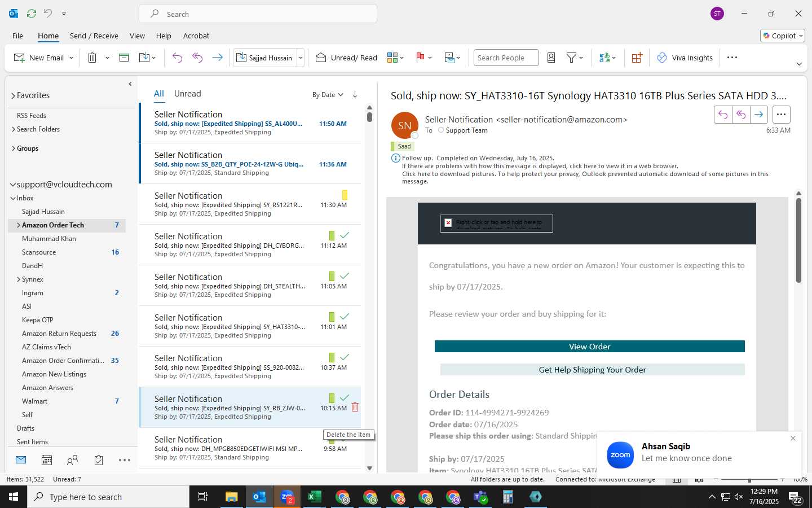The width and height of the screenshot is (812, 508).
Task: Click the red delete icon on 10:15 AM email
Action: 355,407
